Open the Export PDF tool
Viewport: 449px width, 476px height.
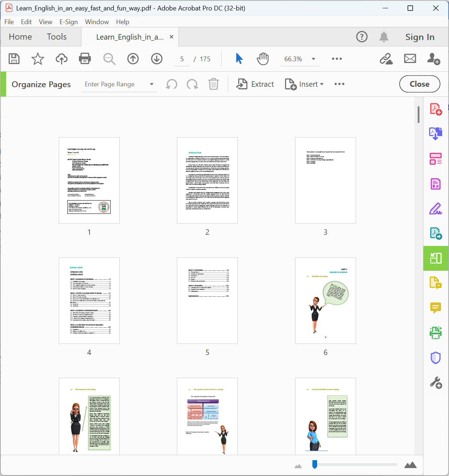coord(436,133)
